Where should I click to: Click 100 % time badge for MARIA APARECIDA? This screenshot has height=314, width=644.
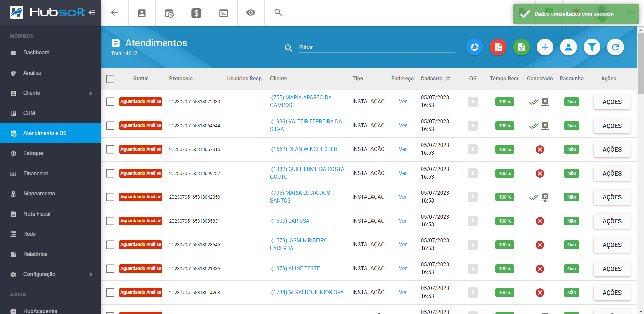coord(505,102)
